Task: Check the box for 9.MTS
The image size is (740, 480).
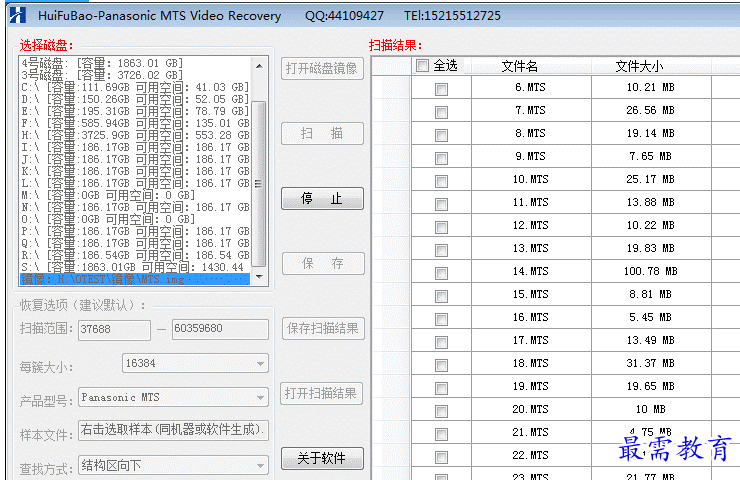Action: click(441, 158)
